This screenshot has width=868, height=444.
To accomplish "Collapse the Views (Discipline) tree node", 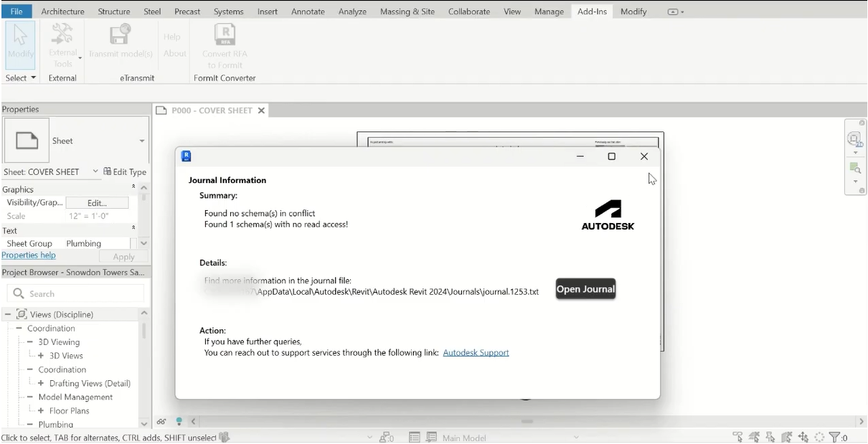I will 8,314.
